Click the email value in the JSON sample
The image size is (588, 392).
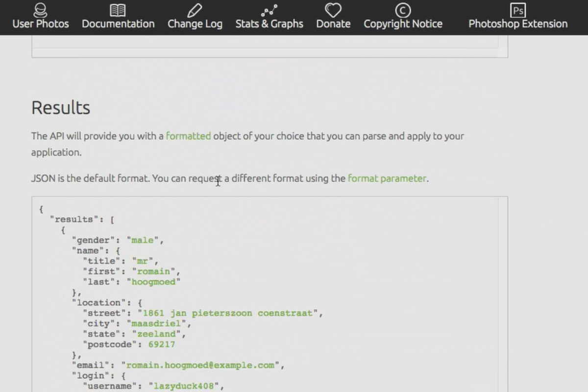coord(200,365)
